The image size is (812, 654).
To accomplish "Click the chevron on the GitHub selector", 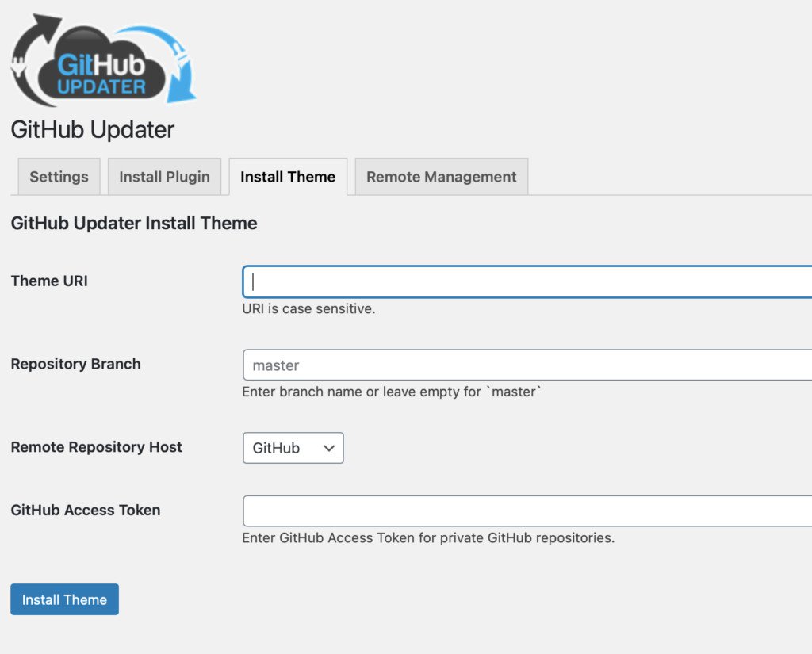I will (327, 448).
